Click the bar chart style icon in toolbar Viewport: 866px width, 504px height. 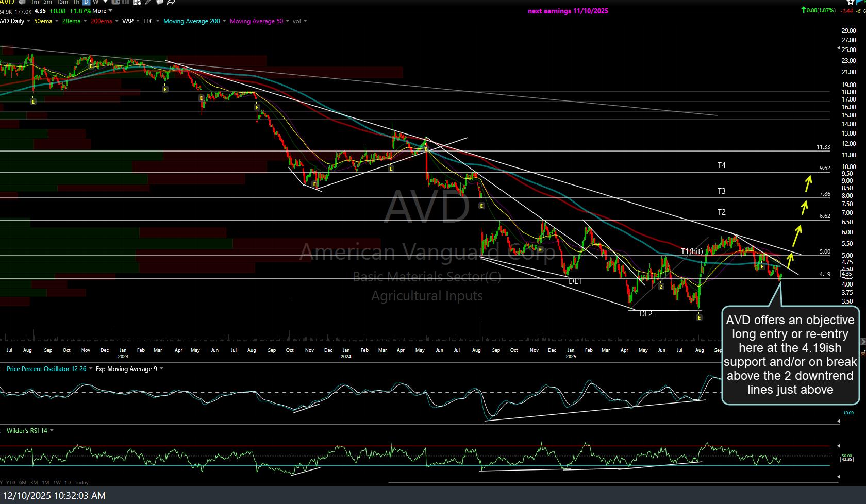coord(124,2)
